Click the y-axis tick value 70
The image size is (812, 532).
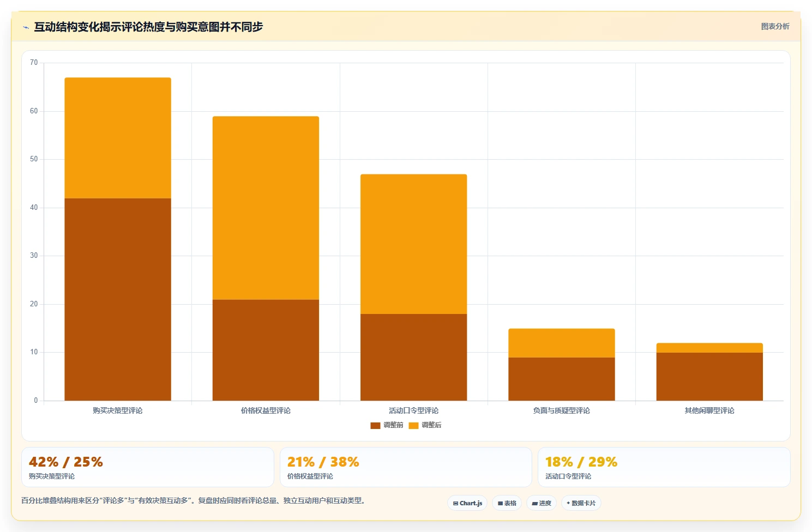pyautogui.click(x=34, y=63)
